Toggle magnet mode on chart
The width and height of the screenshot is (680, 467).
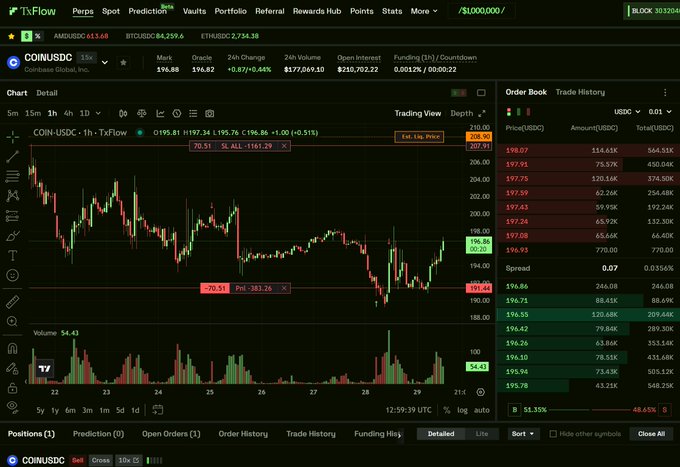coord(13,348)
